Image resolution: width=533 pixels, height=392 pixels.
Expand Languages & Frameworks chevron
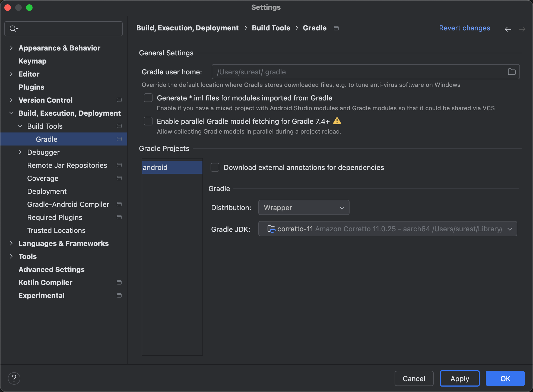11,243
